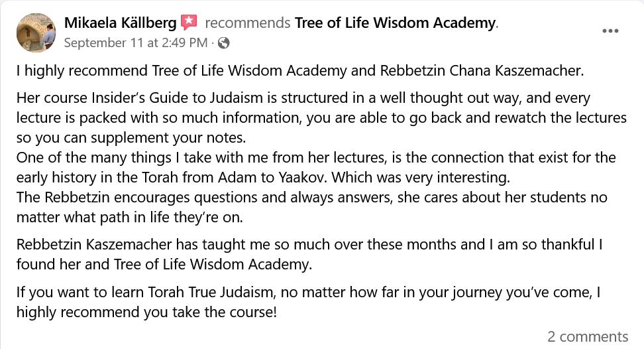Visit Tree of Life Wisdom Academy page link in header
644x349 pixels.
tap(395, 23)
